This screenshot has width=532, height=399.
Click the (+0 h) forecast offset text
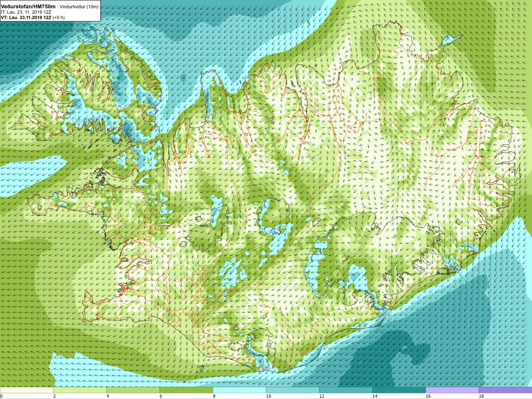(59, 17)
